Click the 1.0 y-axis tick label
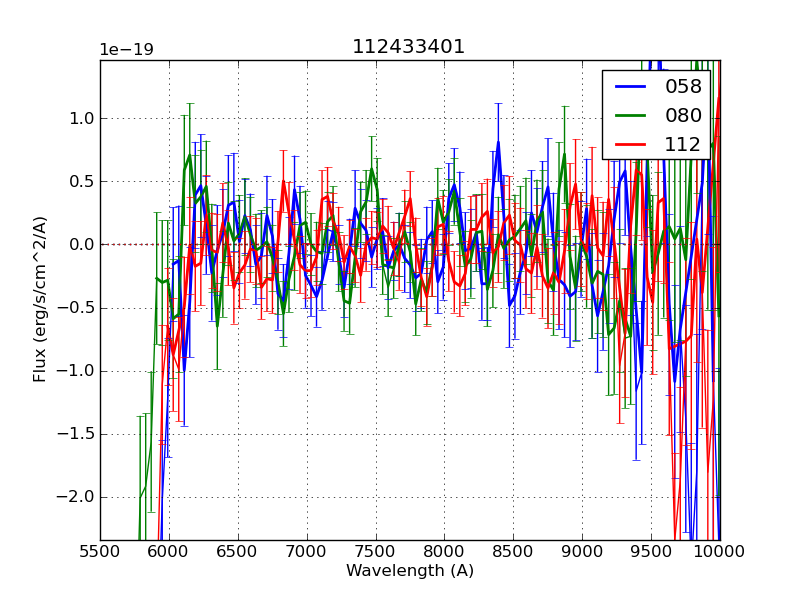Image resolution: width=800 pixels, height=600 pixels. (x=82, y=118)
